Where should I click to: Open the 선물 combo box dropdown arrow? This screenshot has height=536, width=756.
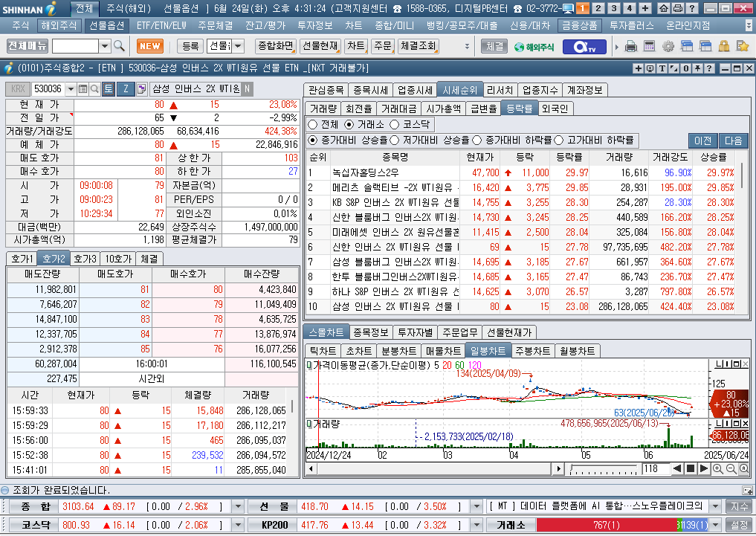pyautogui.click(x=238, y=46)
